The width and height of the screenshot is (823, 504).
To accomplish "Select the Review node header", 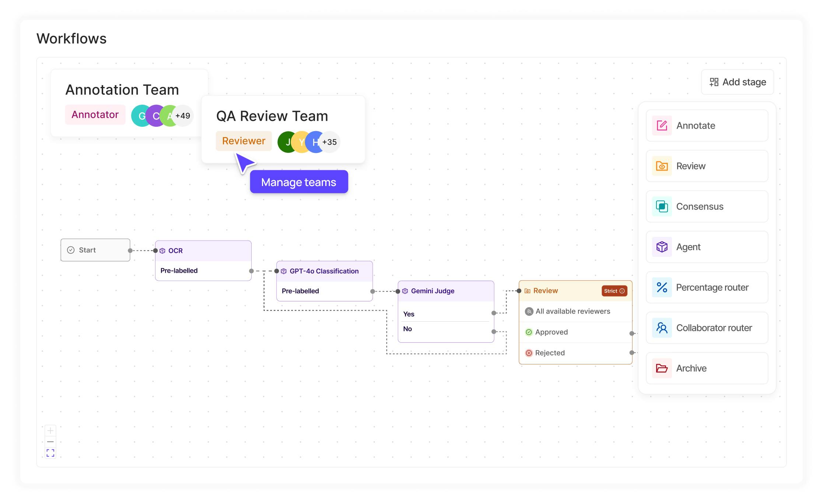I will (x=575, y=291).
